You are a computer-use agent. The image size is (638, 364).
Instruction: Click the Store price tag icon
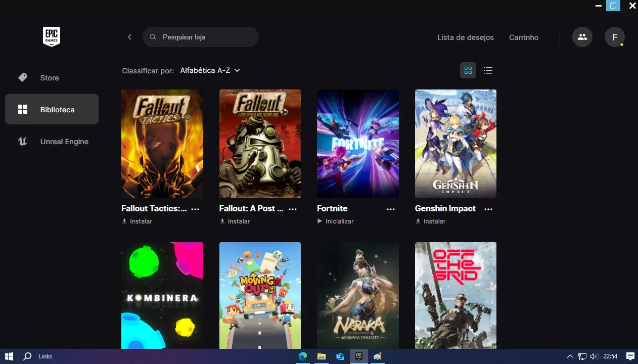(23, 77)
